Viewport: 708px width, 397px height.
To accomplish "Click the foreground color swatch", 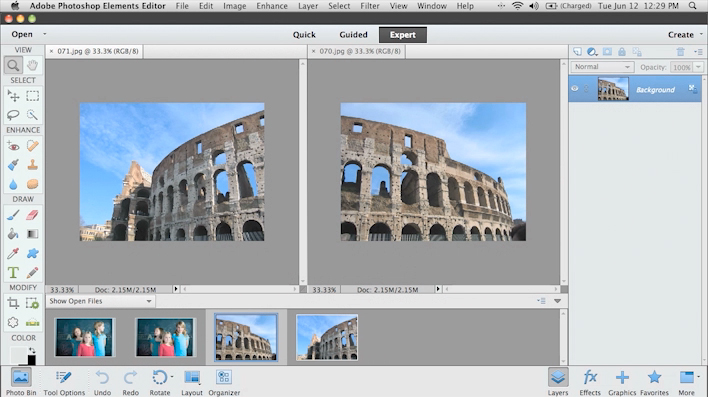I will coord(18,354).
